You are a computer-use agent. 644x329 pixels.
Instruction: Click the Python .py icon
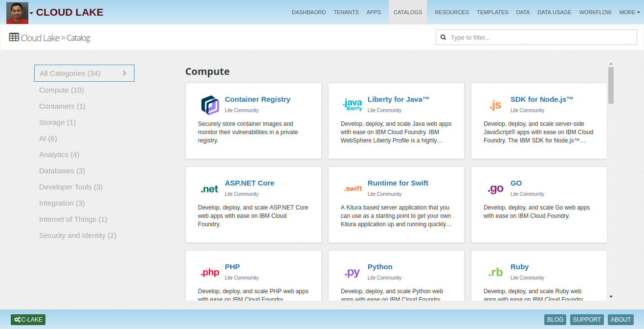(353, 273)
